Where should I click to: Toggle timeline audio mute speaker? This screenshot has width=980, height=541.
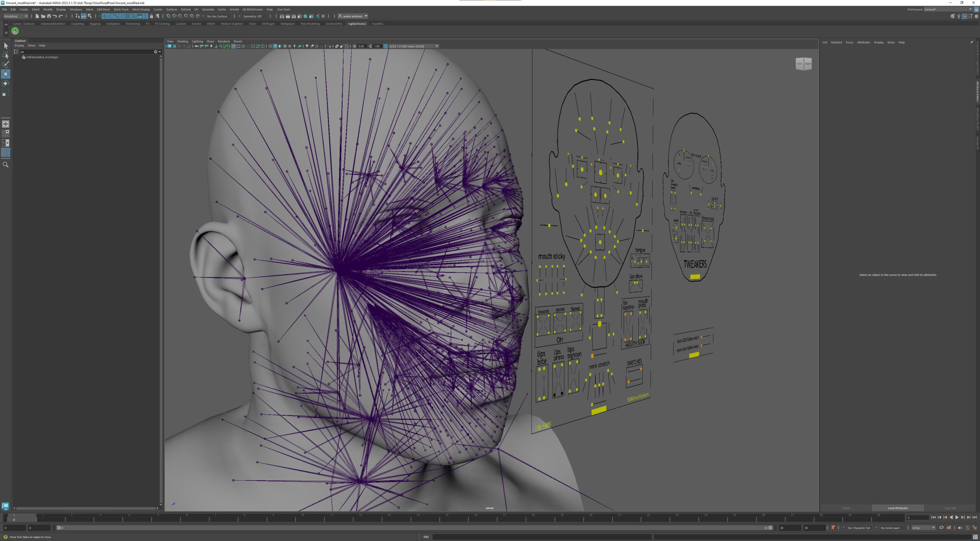960,528
